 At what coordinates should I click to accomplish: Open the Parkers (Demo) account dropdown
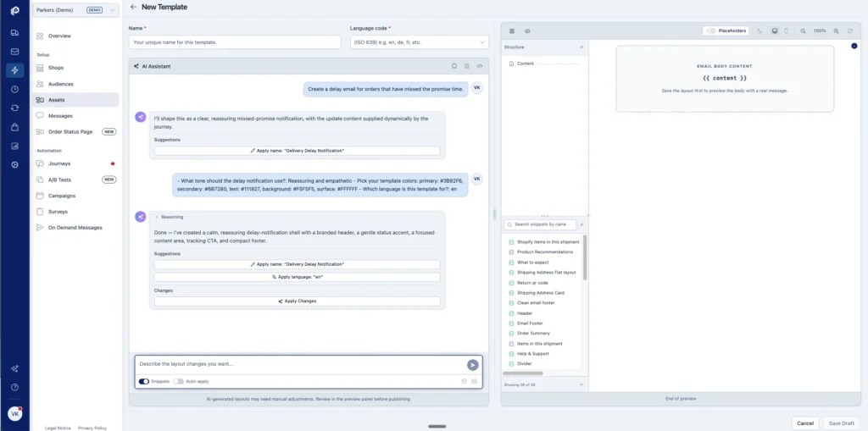coord(75,10)
